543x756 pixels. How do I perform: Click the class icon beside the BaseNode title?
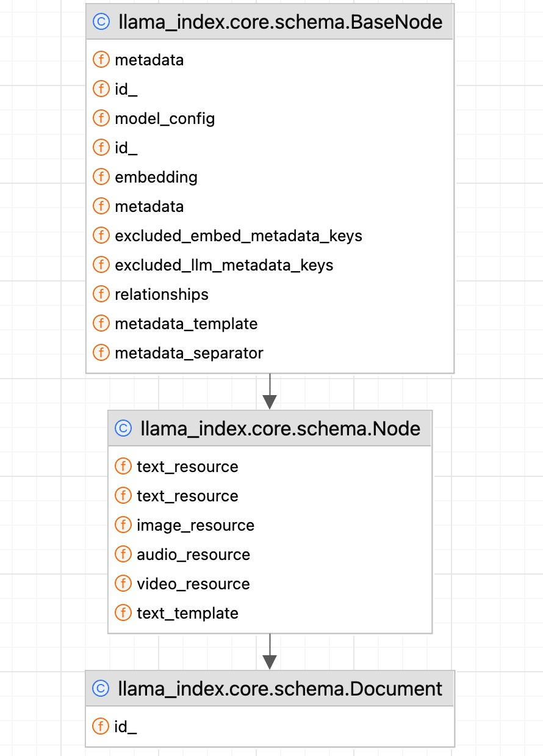click(x=100, y=23)
